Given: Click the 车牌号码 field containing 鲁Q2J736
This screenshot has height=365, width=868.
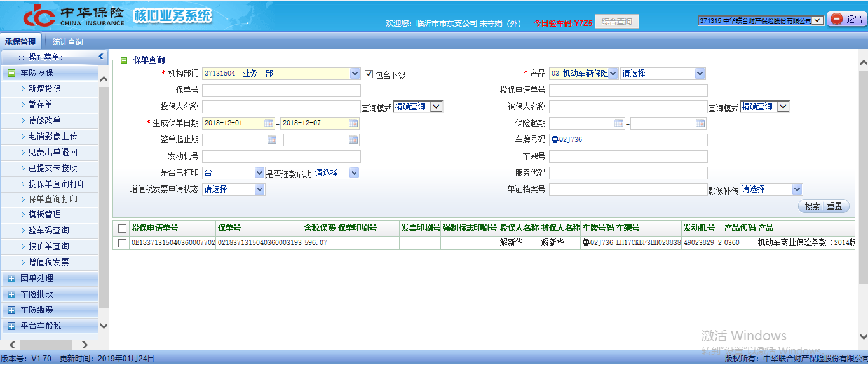Looking at the screenshot, I should pos(628,140).
